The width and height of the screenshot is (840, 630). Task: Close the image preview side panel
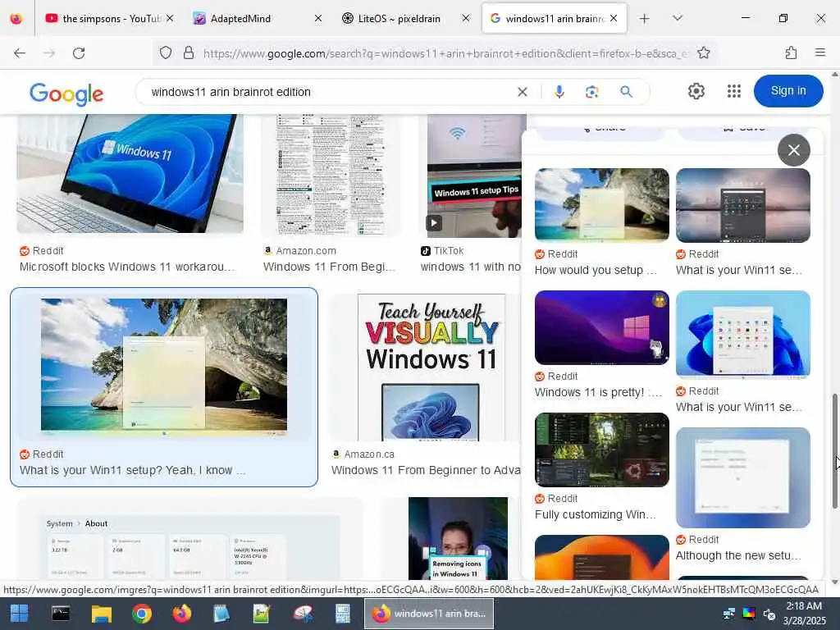793,150
